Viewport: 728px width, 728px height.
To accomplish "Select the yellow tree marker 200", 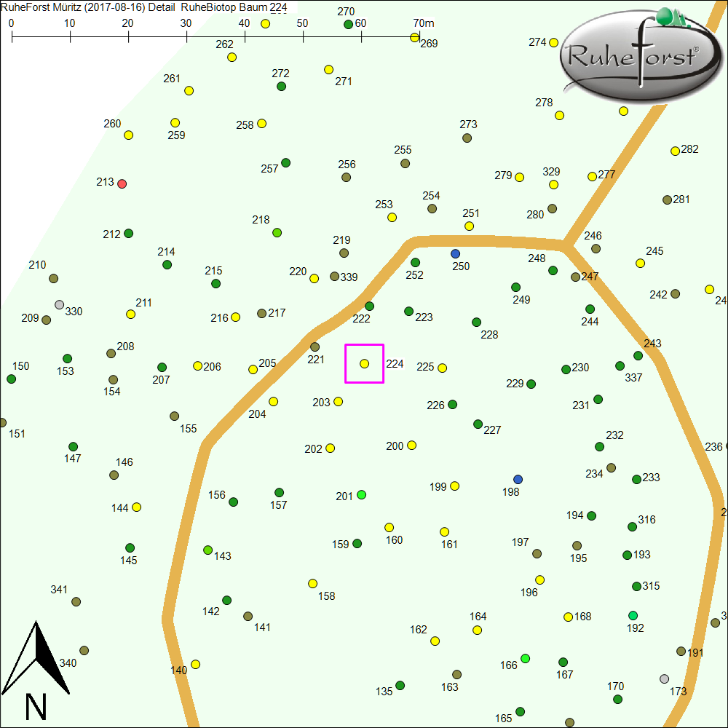I will tap(412, 446).
